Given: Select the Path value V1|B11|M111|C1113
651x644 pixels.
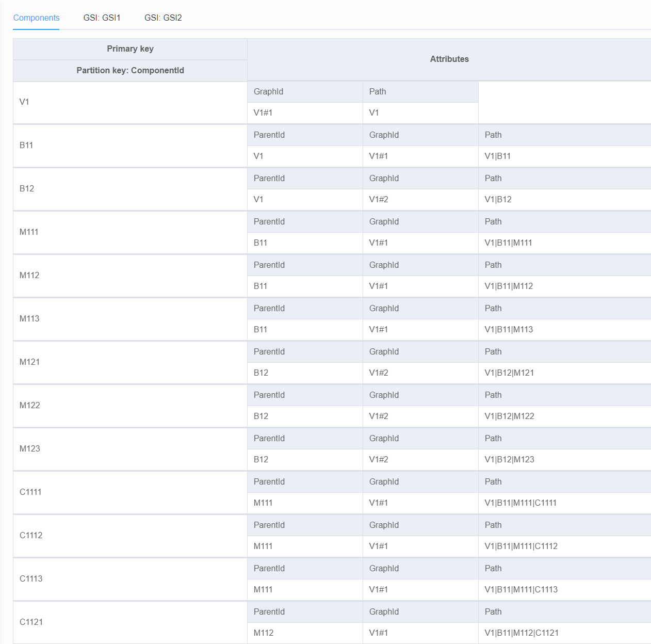Looking at the screenshot, I should [522, 589].
